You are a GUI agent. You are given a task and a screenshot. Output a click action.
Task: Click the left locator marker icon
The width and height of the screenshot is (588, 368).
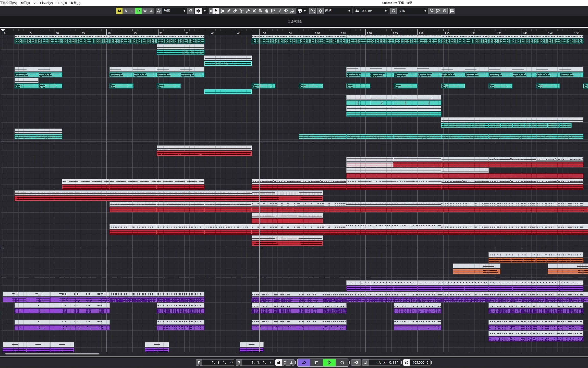199,362
